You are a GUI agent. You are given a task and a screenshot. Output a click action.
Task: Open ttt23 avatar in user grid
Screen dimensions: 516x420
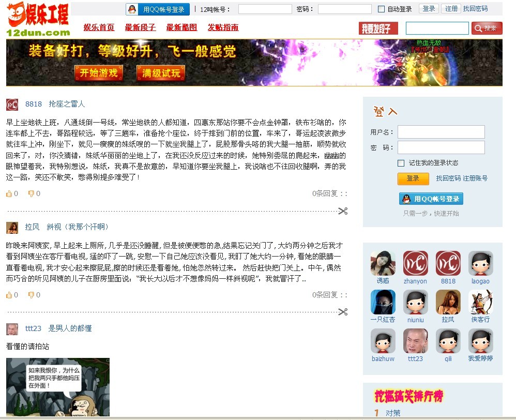[x=416, y=341]
